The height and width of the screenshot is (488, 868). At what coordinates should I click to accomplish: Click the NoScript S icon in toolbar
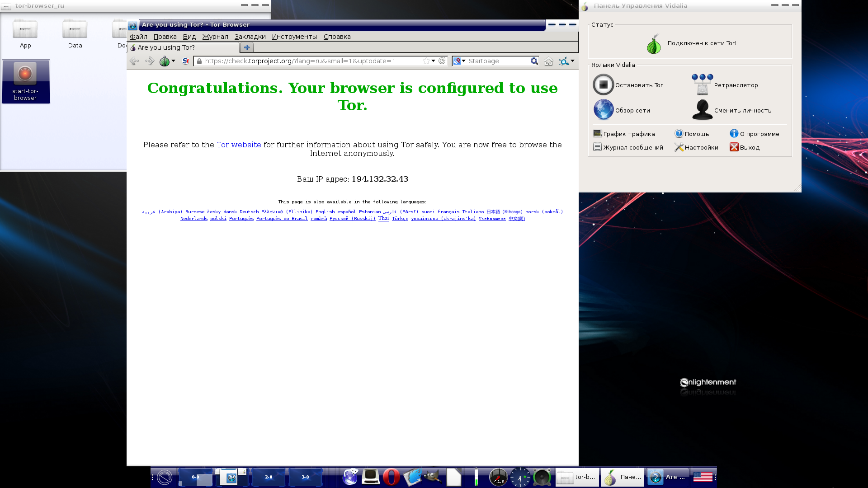tap(186, 61)
